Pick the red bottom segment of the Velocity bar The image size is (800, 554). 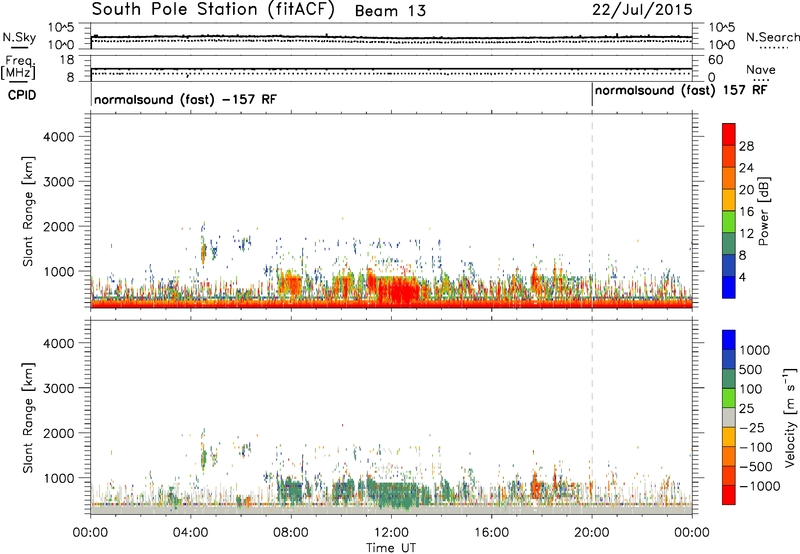click(x=729, y=495)
